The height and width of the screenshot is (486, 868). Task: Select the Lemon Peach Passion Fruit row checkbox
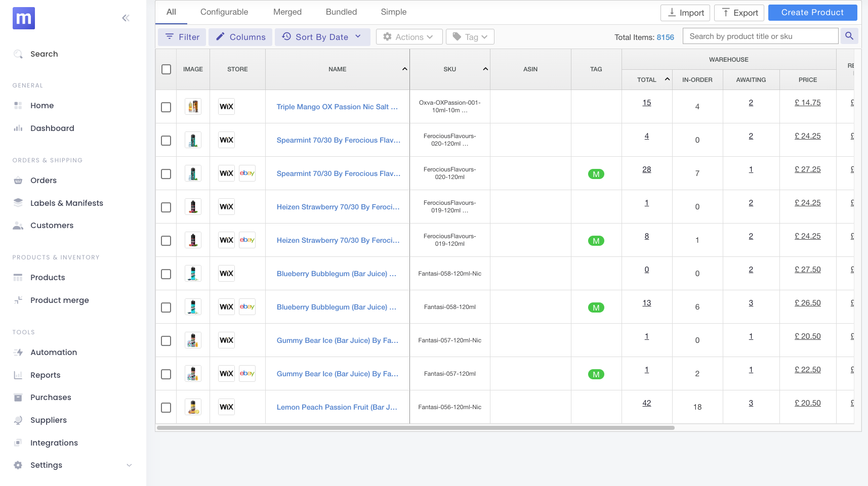(166, 407)
